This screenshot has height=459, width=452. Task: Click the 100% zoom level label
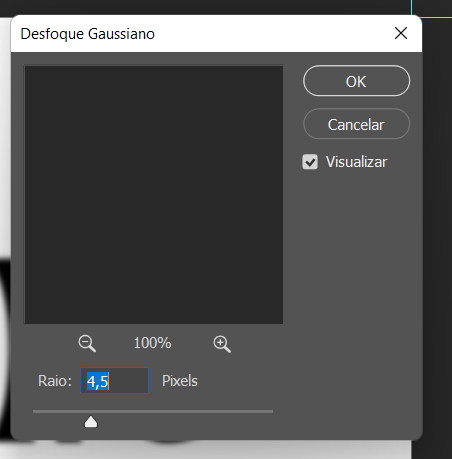pos(152,343)
